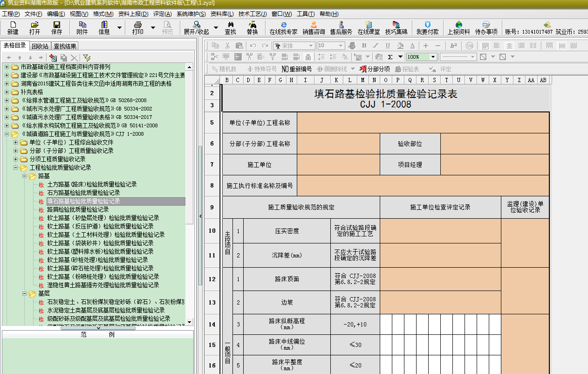Click the 上报资料 upload data icon

pyautogui.click(x=458, y=28)
